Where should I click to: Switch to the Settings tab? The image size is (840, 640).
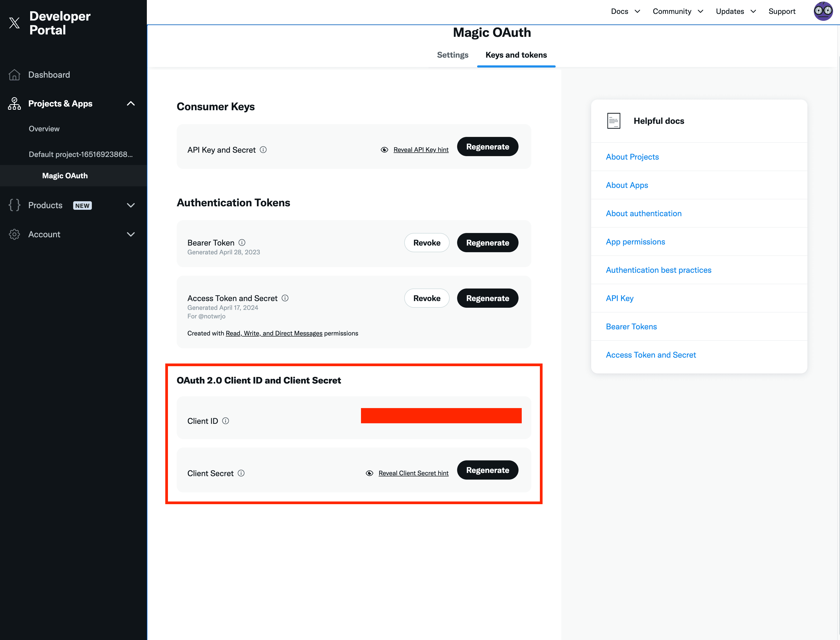[x=452, y=55]
